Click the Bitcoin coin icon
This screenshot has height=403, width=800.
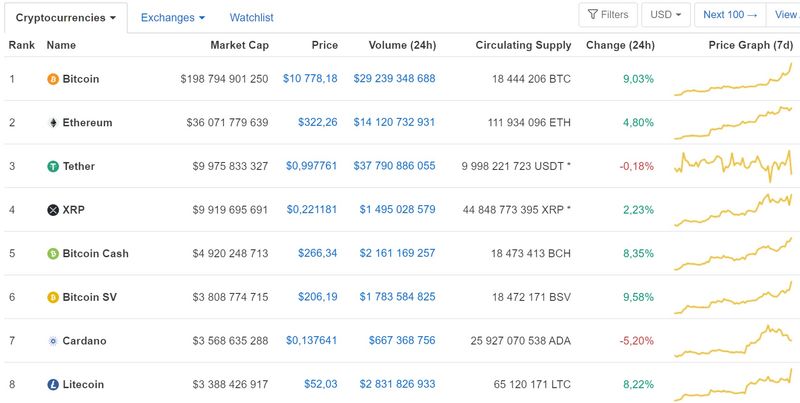pos(53,79)
